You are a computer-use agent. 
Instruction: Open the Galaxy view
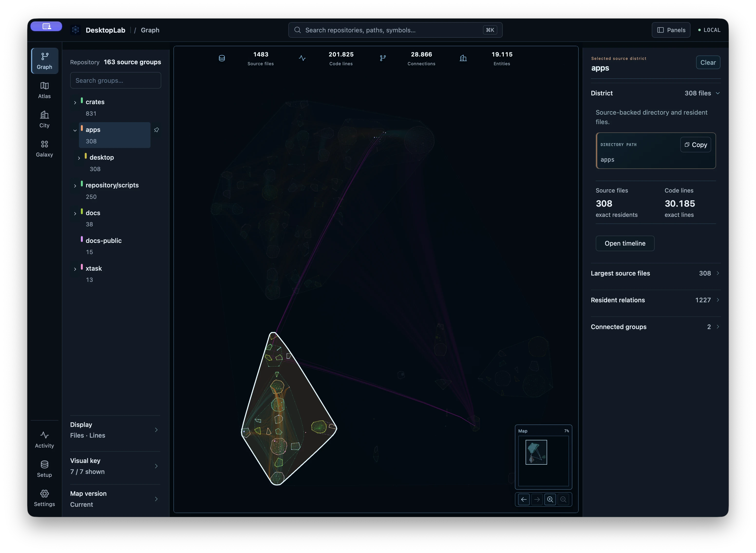tap(45, 149)
